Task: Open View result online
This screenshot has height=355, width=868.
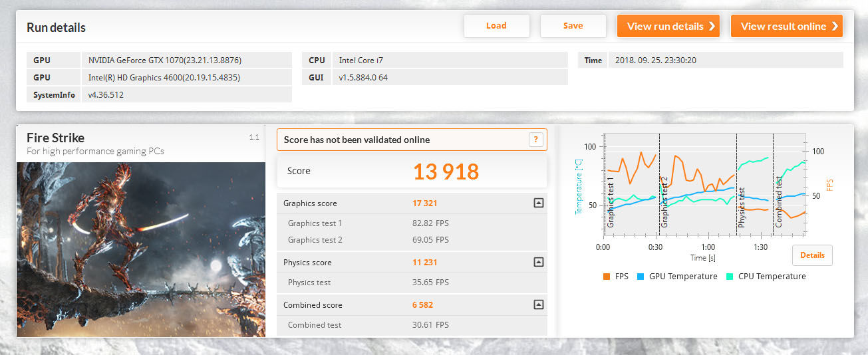Action: [x=787, y=26]
